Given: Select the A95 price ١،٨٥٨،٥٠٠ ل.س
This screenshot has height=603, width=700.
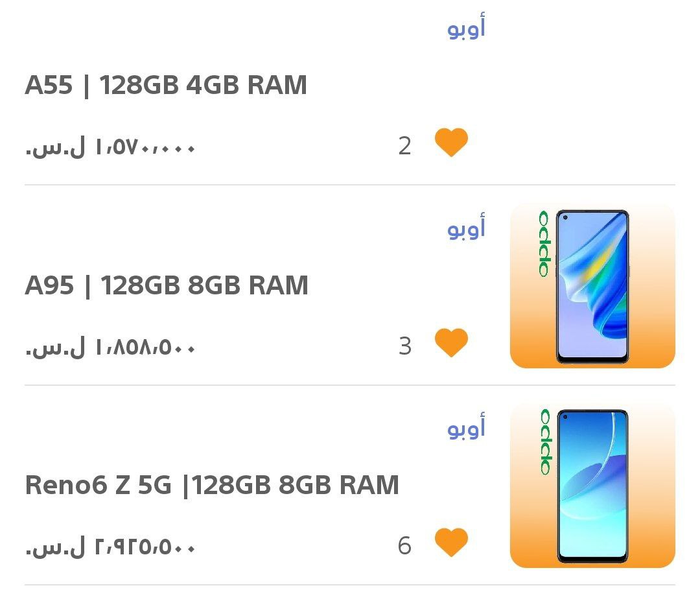Looking at the screenshot, I should coord(111,347).
